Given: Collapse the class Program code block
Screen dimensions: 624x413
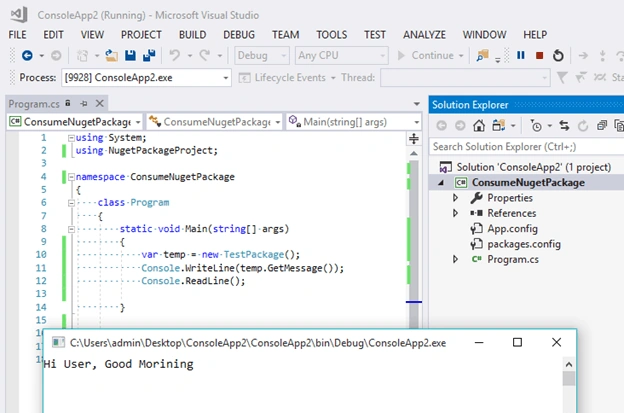Looking at the screenshot, I should [x=71, y=203].
